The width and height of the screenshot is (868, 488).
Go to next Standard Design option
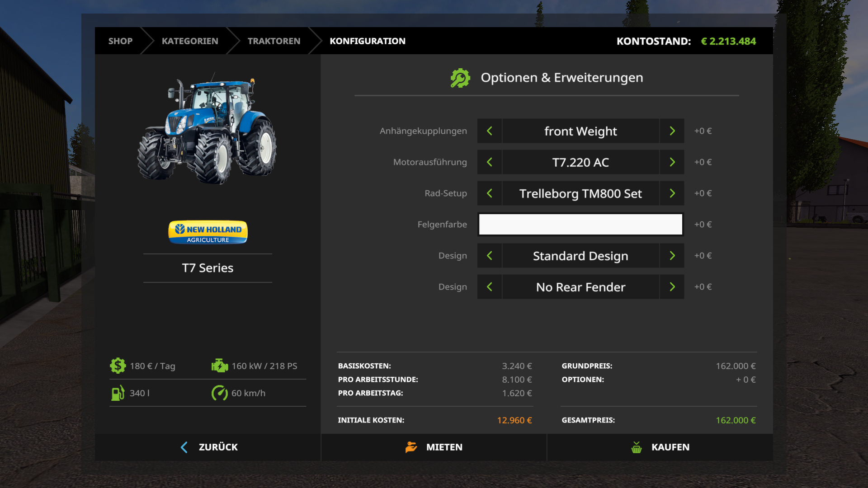tap(672, 256)
